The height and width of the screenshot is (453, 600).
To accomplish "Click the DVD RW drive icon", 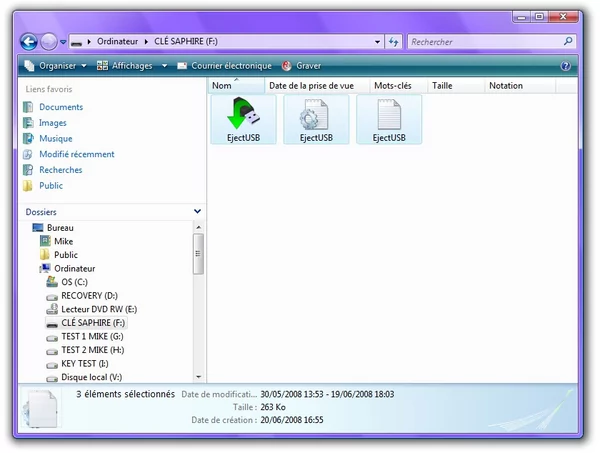I will pyautogui.click(x=52, y=309).
